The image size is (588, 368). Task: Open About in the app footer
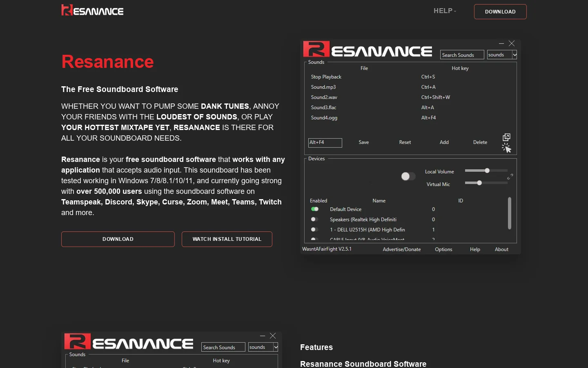pos(501,249)
